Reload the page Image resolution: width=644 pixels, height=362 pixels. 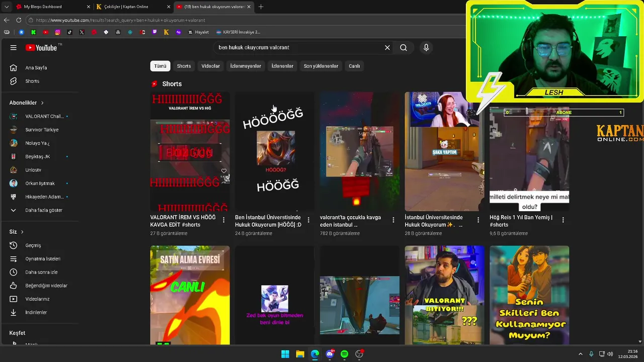19,20
